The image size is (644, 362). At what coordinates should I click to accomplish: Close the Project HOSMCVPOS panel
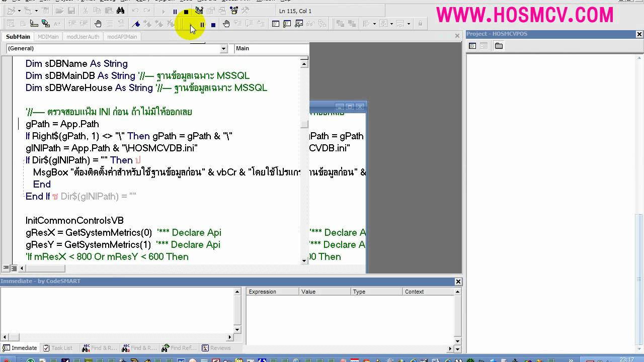coord(639,34)
